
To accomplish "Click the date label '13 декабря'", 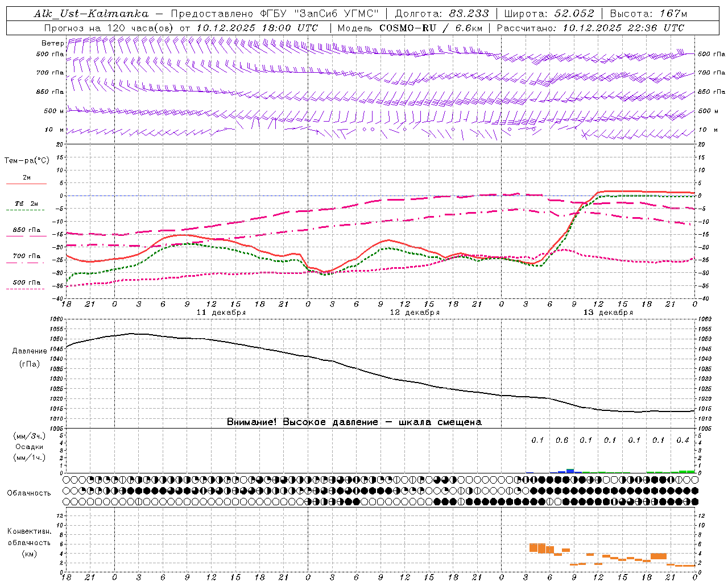I will pos(608,313).
